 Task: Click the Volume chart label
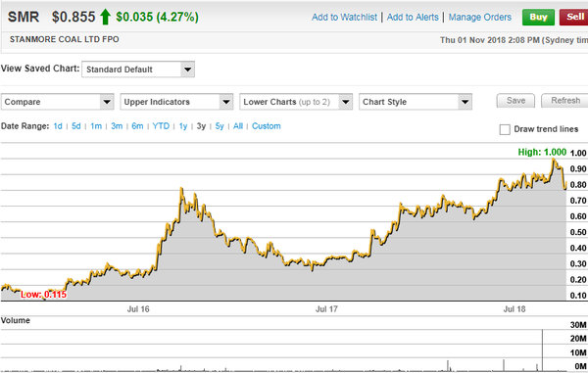[16, 320]
